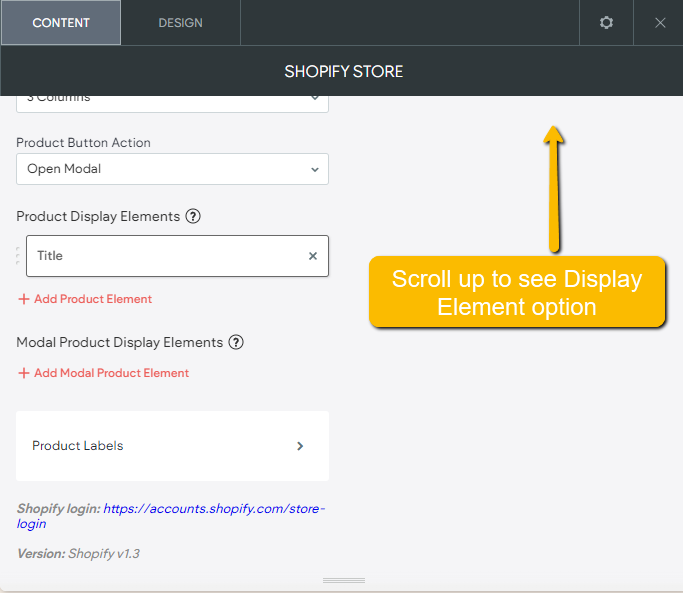Remove the Title product element

pos(313,256)
